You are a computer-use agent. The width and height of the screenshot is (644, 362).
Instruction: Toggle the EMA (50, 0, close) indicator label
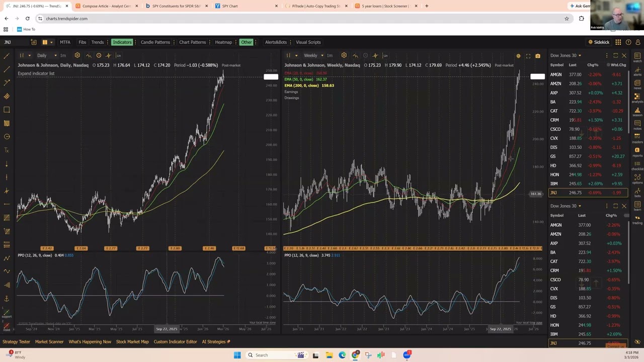[x=305, y=79]
